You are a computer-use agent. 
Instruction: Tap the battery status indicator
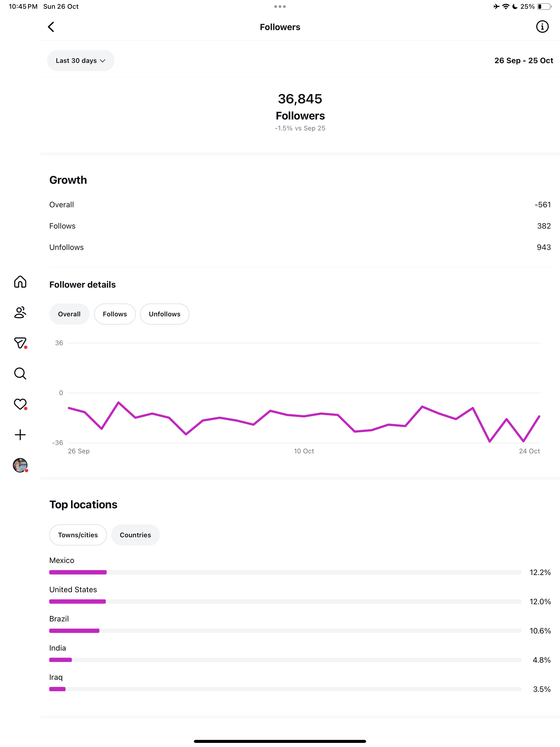544,6
